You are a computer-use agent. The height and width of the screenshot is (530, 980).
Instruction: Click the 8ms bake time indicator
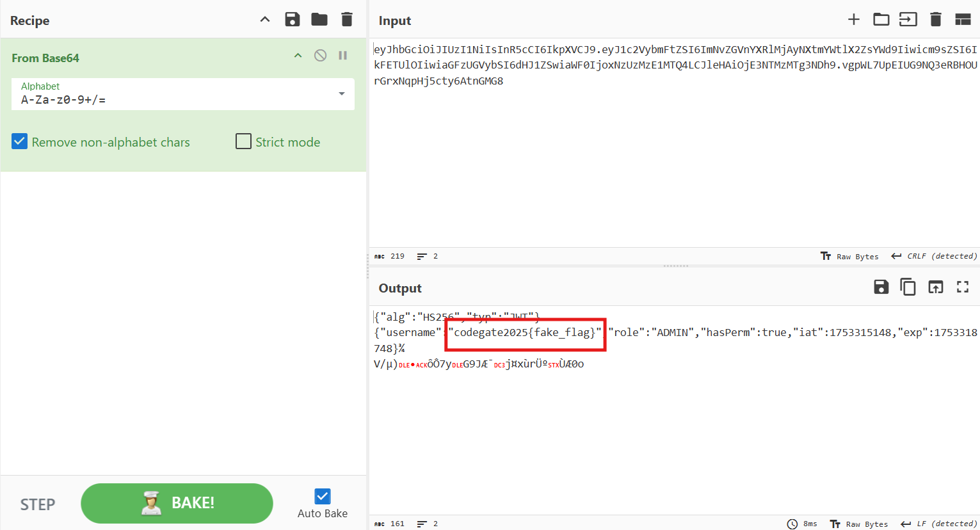[802, 524]
